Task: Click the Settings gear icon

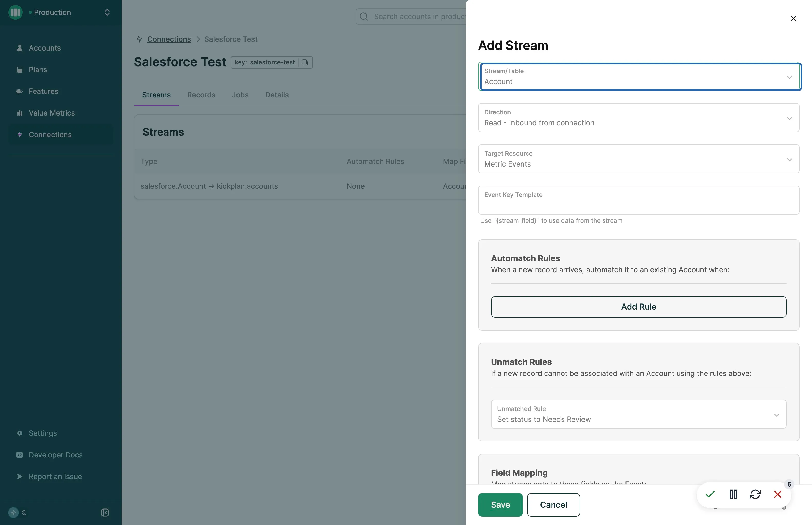Action: tap(19, 433)
